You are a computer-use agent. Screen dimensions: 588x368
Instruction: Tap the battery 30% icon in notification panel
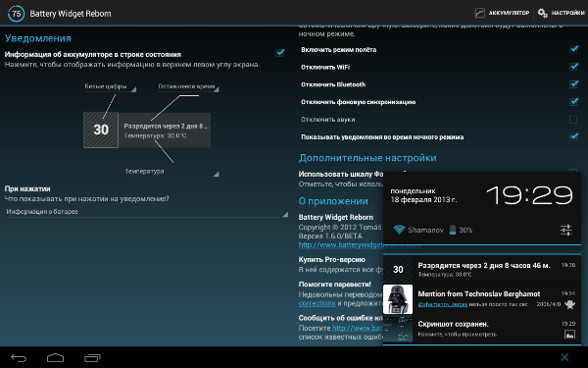[x=452, y=230]
